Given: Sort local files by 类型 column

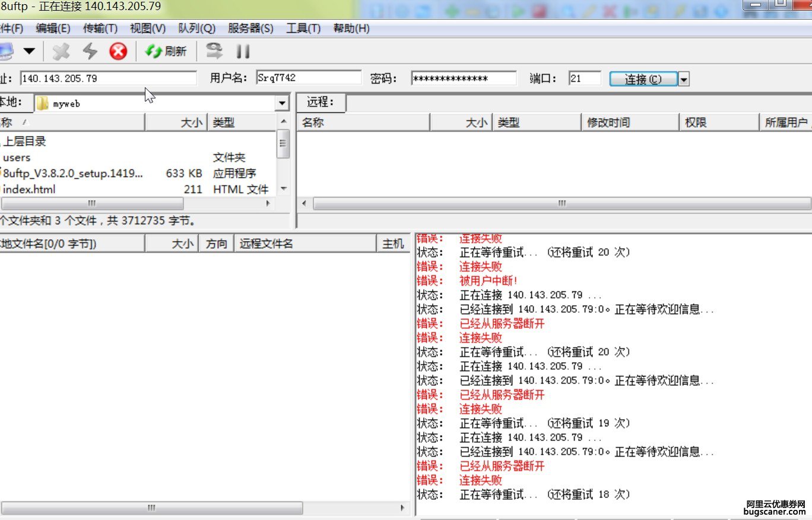Looking at the screenshot, I should (242, 122).
